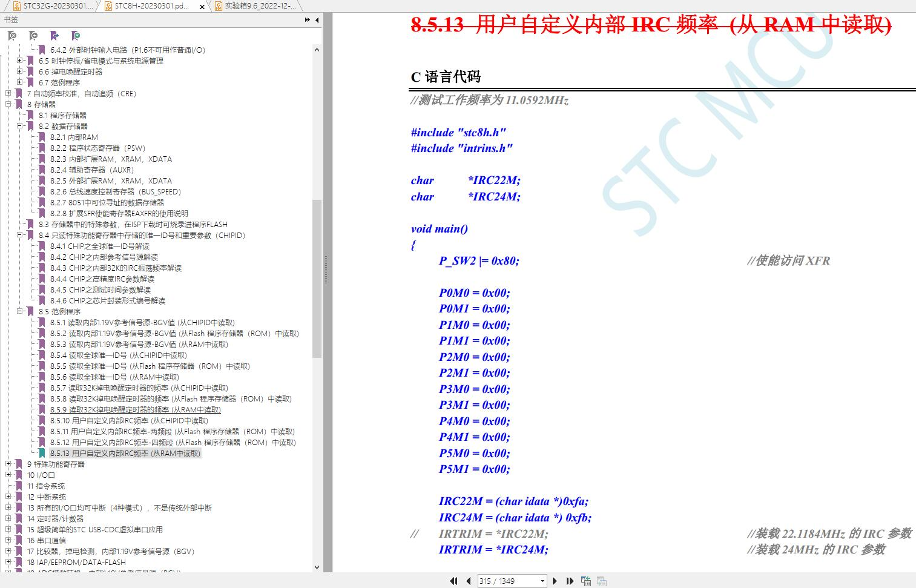This screenshot has height=588, width=916.
Task: Open bookmark 18 IAP/EEPROM/DATA-FLASH
Action: point(76,563)
